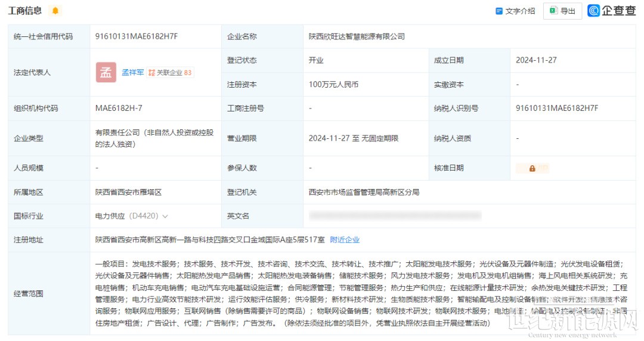Screen dimensions: 644x341
Task: Click the 孟 avatar of legal representative
Action: 106,72
